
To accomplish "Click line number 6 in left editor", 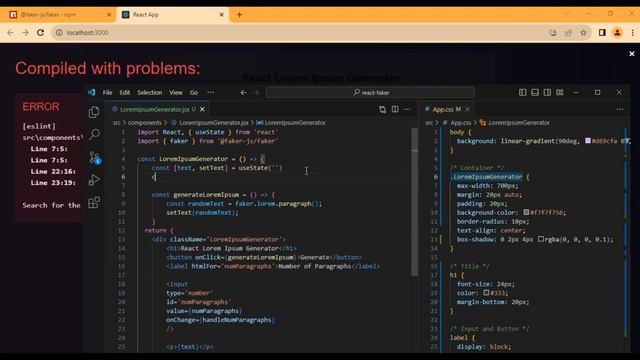I will [123, 177].
